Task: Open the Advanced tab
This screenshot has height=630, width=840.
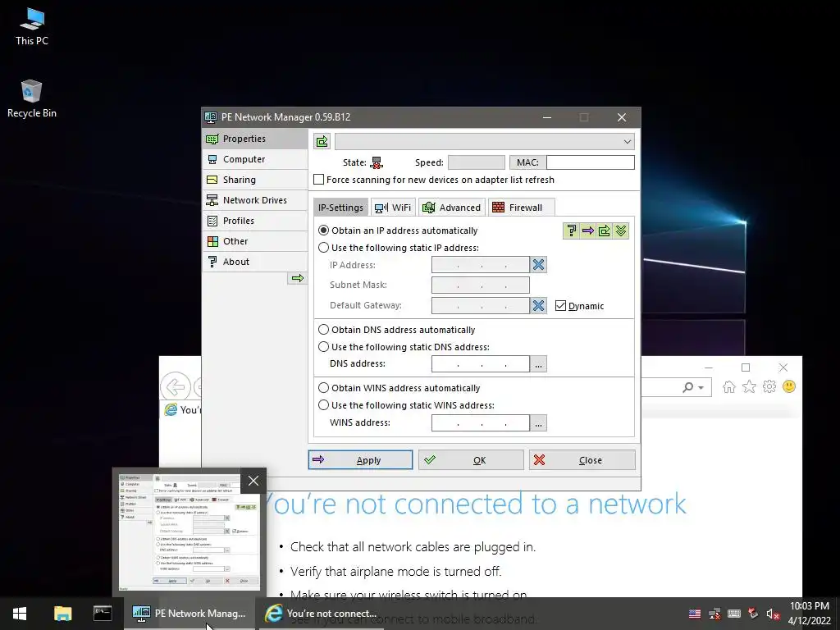Action: tap(452, 208)
